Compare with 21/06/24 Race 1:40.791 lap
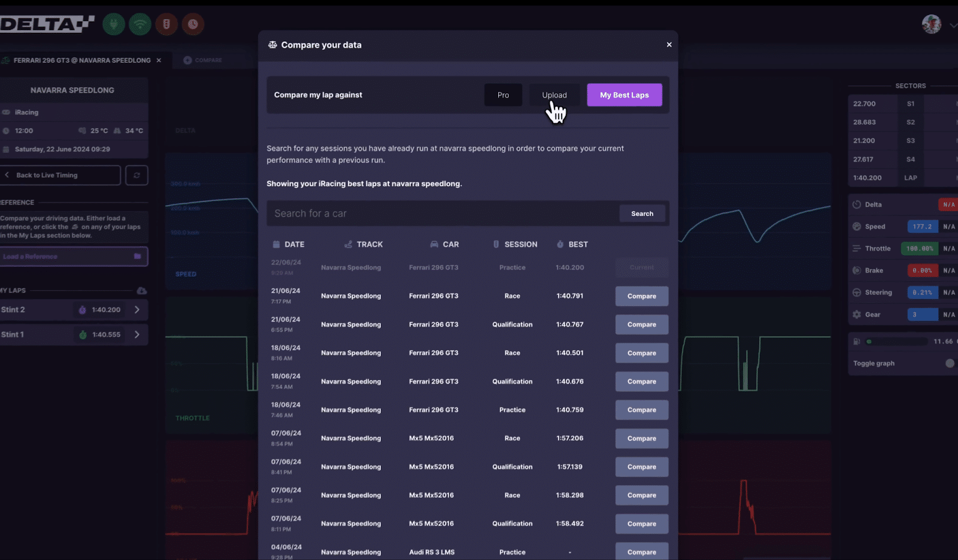This screenshot has width=958, height=560. (642, 296)
